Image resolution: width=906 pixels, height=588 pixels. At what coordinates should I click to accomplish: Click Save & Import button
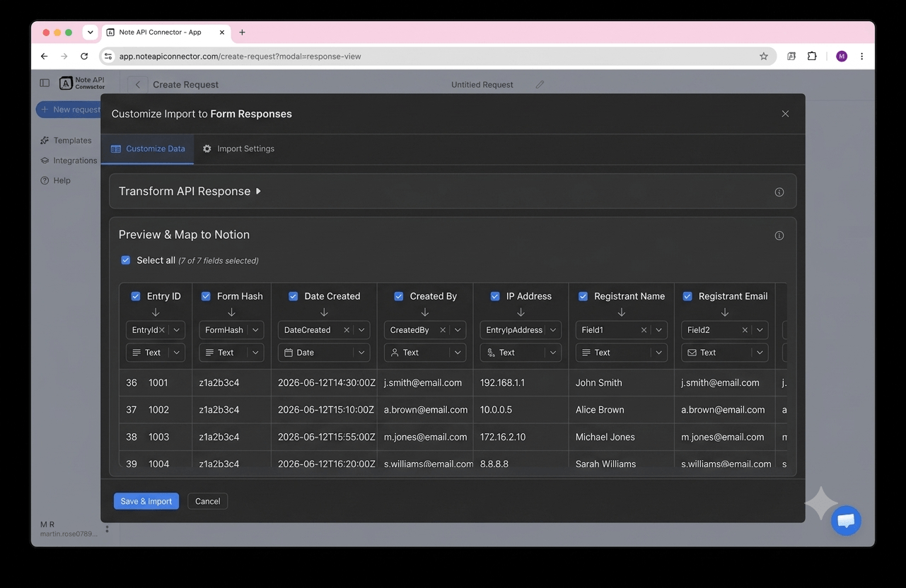pos(146,501)
